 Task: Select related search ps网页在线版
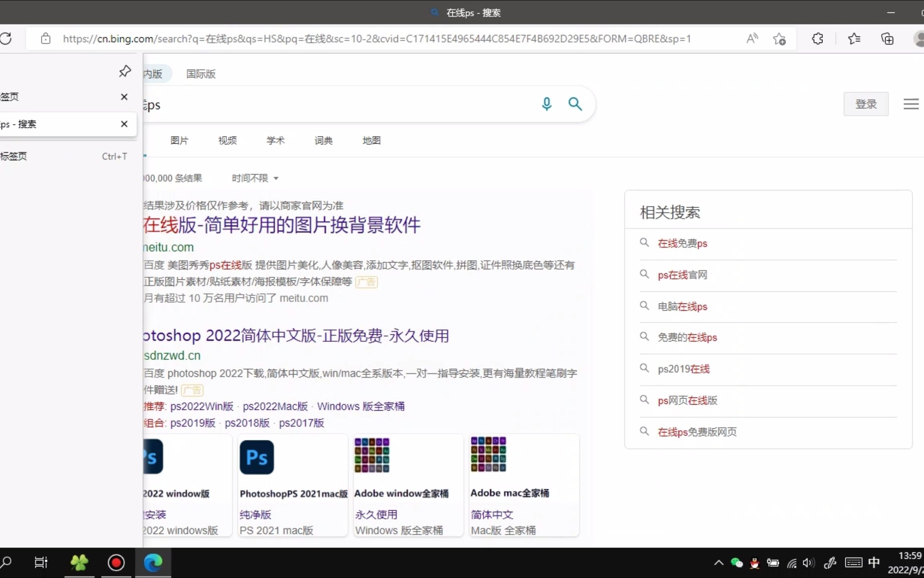click(x=687, y=400)
